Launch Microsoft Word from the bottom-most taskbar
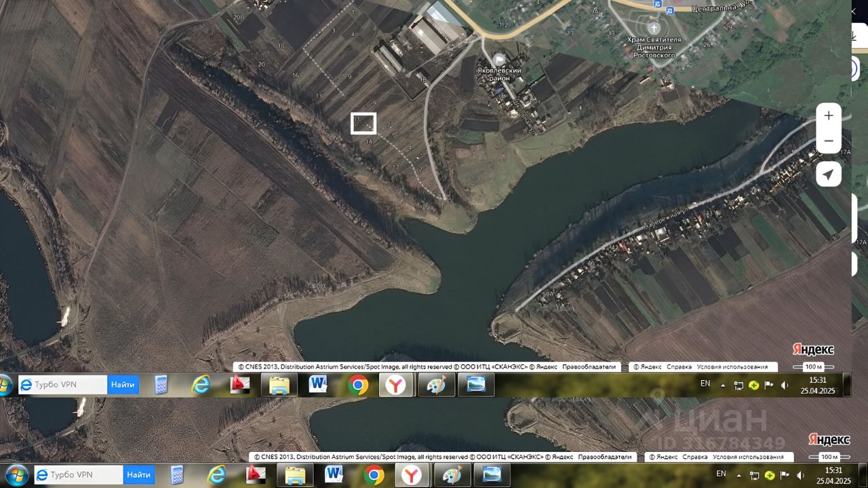Viewport: 868px width, 488px height. 334,474
